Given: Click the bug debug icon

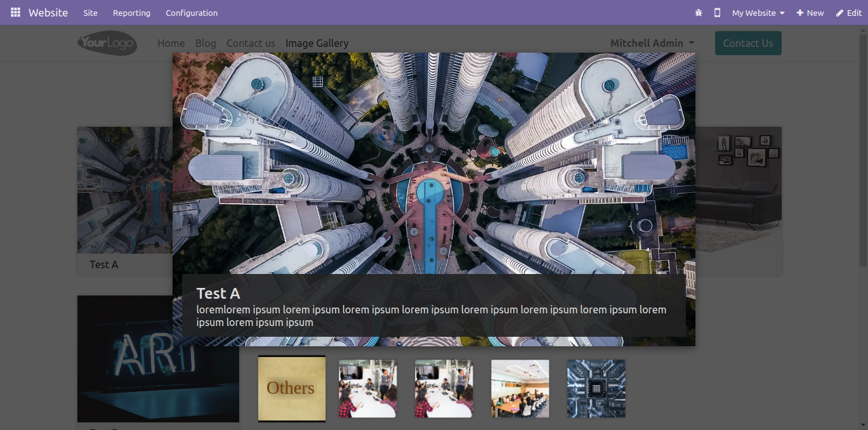Looking at the screenshot, I should click(x=699, y=13).
